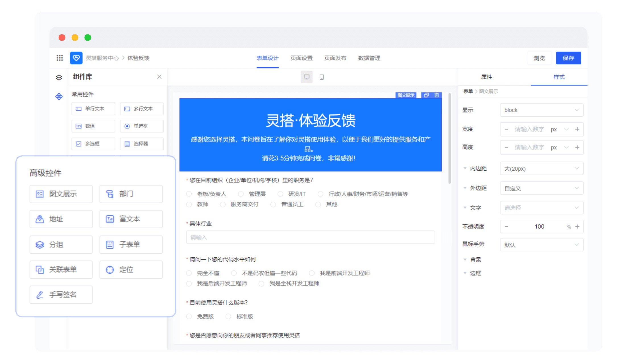Add the 定位 location control
The image size is (637, 364).
pos(131,270)
